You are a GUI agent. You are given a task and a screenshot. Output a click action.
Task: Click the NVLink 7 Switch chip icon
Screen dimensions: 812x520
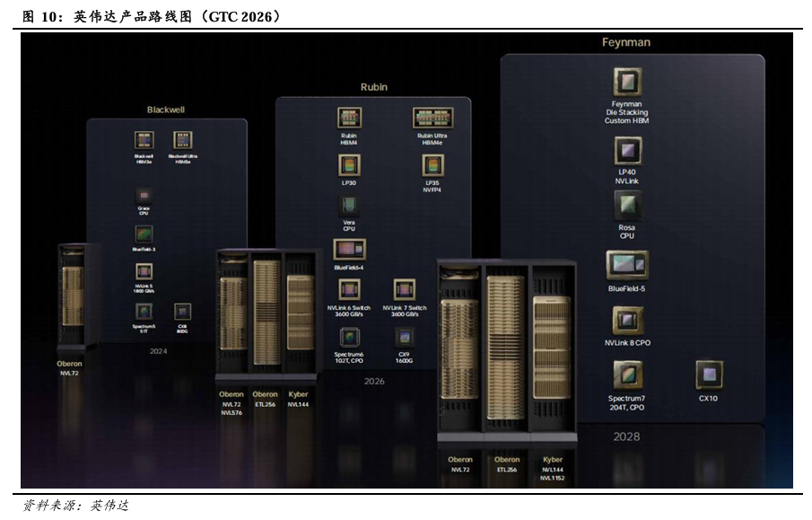tap(405, 290)
